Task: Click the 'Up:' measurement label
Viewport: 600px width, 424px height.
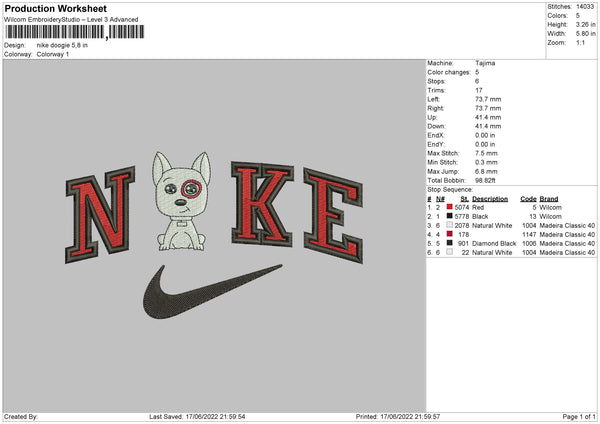Action: (x=432, y=117)
